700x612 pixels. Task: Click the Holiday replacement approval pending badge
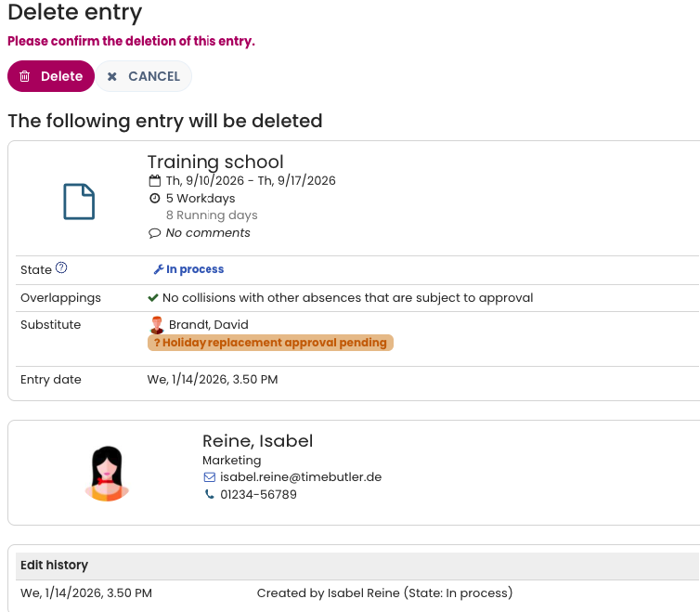(270, 343)
